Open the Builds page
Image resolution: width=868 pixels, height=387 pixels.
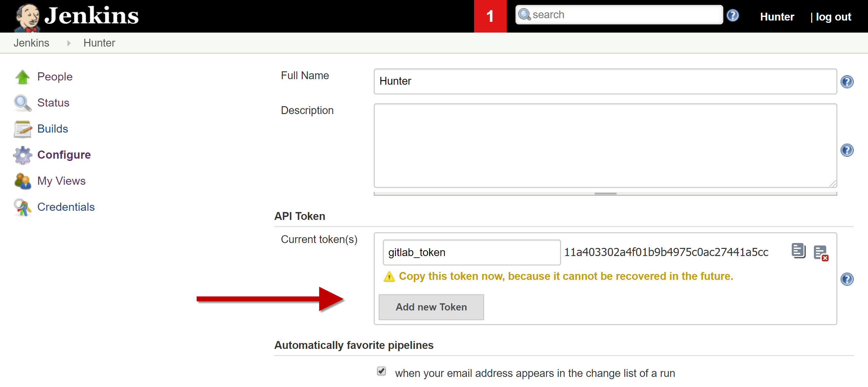click(x=52, y=128)
